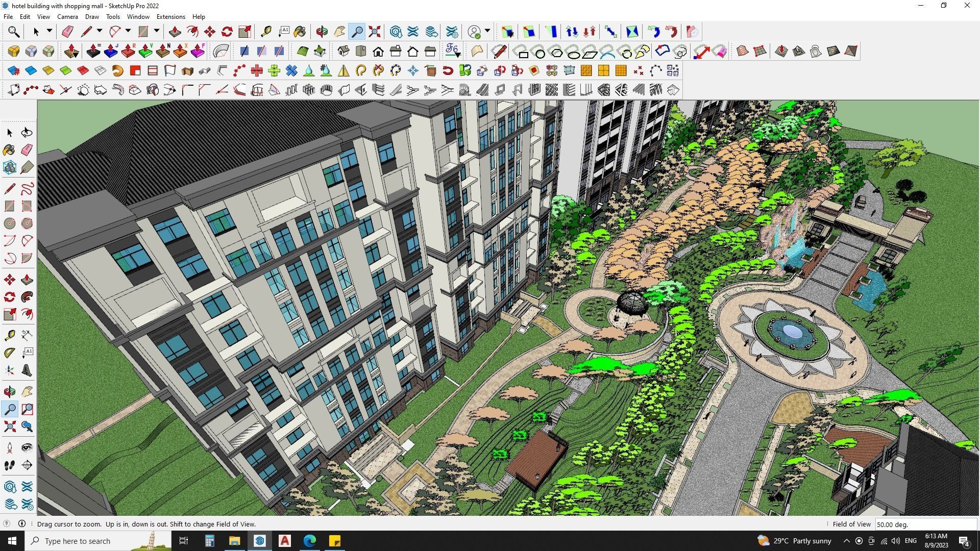Activate the Move tool
Viewport: 980px width, 551px height.
(209, 31)
